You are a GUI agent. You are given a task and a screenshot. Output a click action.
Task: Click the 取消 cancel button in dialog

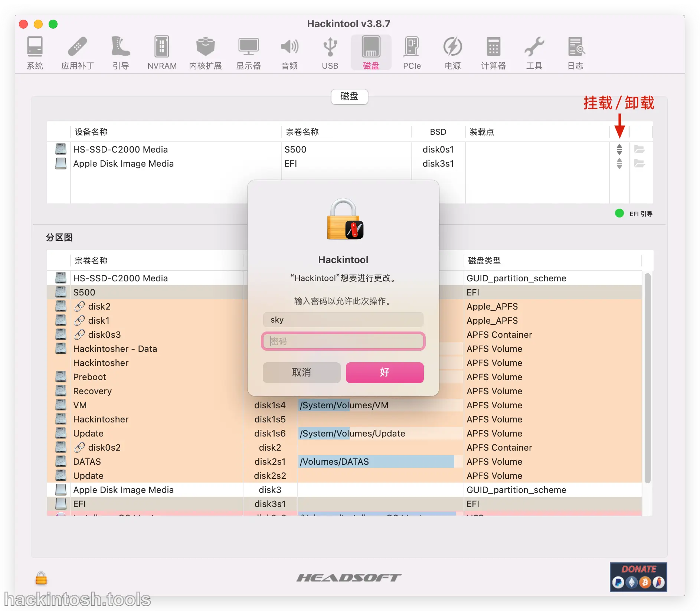(x=301, y=372)
